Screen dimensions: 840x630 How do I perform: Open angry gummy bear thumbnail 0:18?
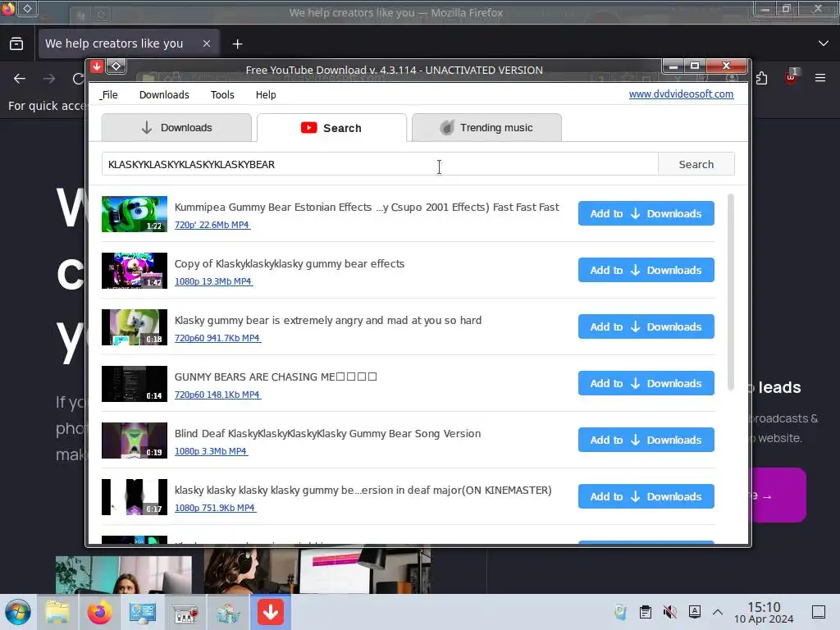pos(135,327)
